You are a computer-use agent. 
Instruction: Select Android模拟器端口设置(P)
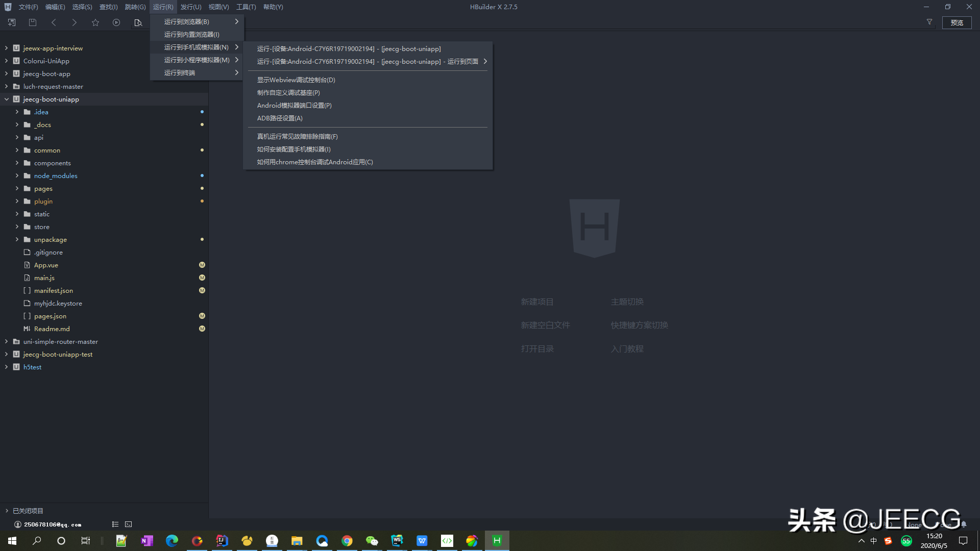(367, 105)
